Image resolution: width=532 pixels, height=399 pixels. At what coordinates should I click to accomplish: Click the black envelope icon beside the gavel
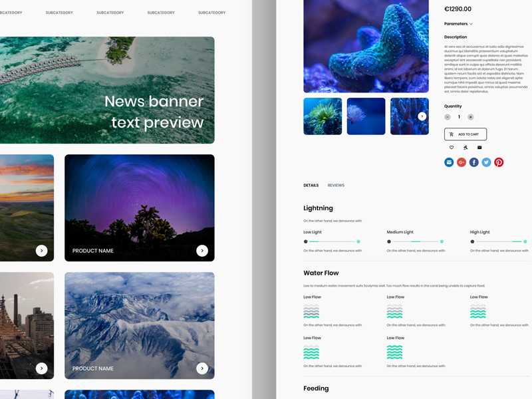pyautogui.click(x=479, y=147)
